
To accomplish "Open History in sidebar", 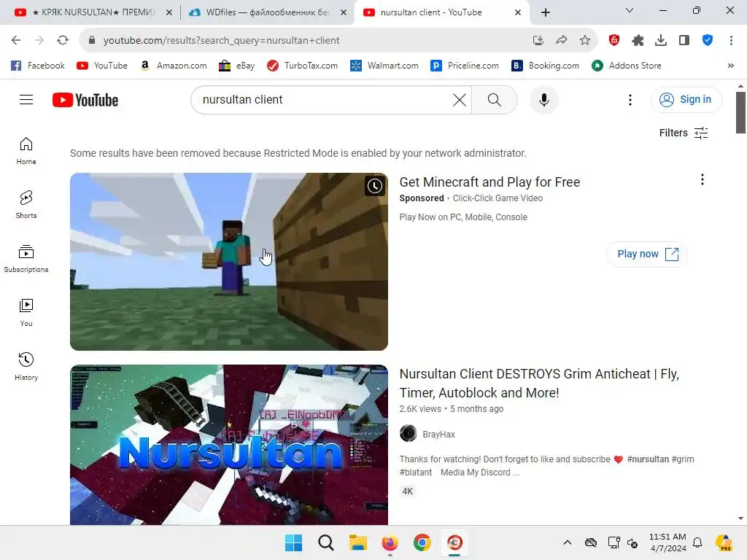I will coord(26,367).
